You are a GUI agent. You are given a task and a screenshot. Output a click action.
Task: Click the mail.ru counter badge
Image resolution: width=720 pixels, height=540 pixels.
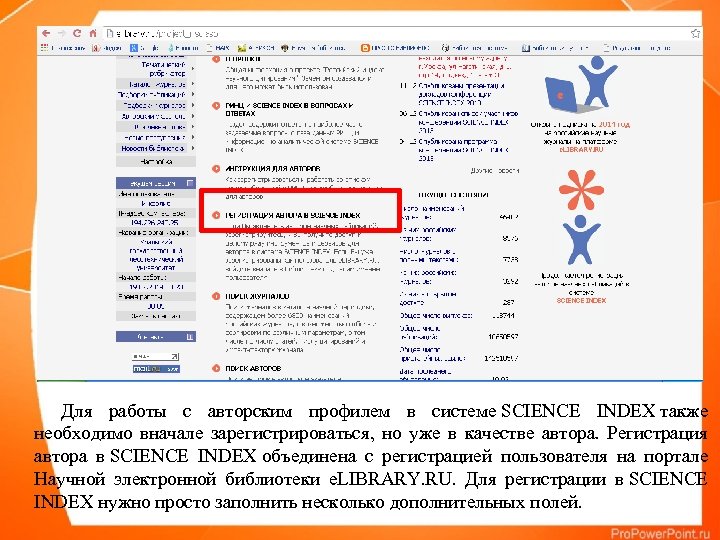pos(156,369)
